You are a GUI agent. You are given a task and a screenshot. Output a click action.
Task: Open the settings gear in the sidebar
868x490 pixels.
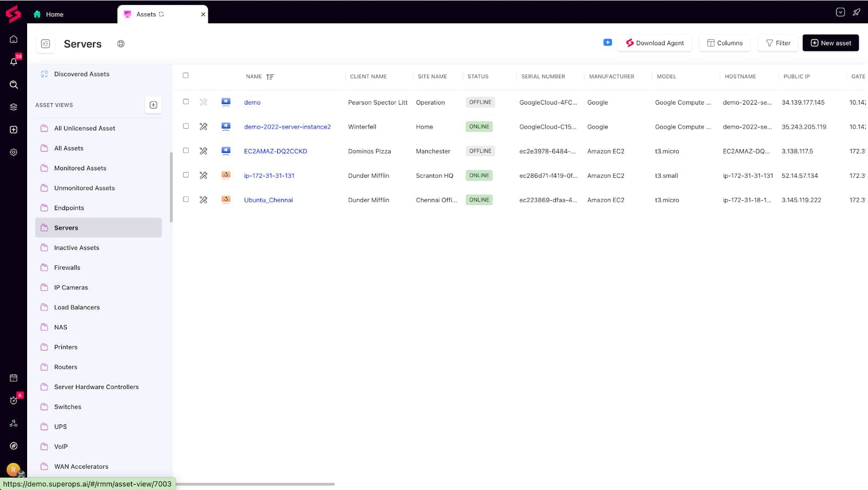(14, 152)
